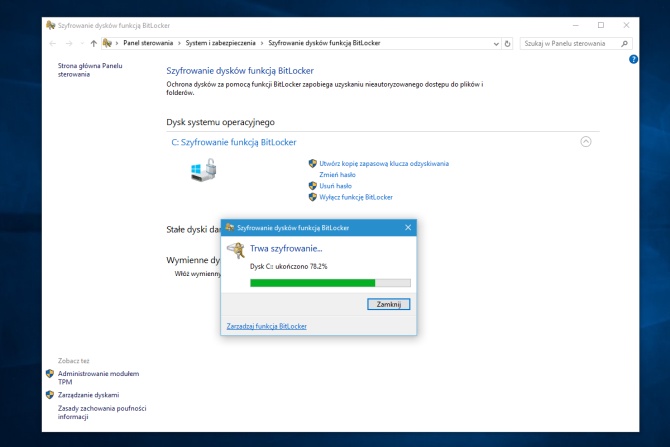Viewport: 670px width, 447px height.
Task: Click the BitLocker drive C: lock icon
Action: pyautogui.click(x=203, y=172)
